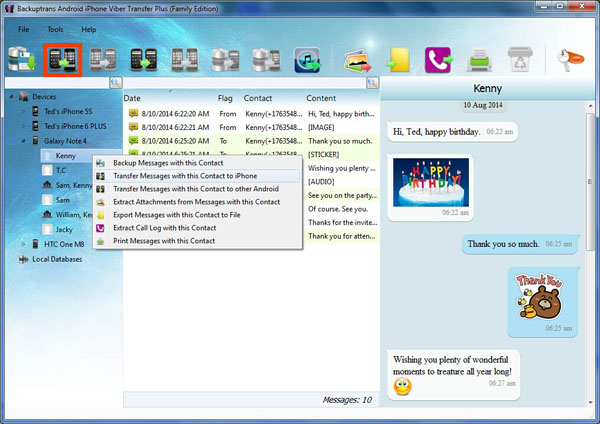
Task: Click the Thank You bear sticker in chat
Action: click(x=540, y=297)
